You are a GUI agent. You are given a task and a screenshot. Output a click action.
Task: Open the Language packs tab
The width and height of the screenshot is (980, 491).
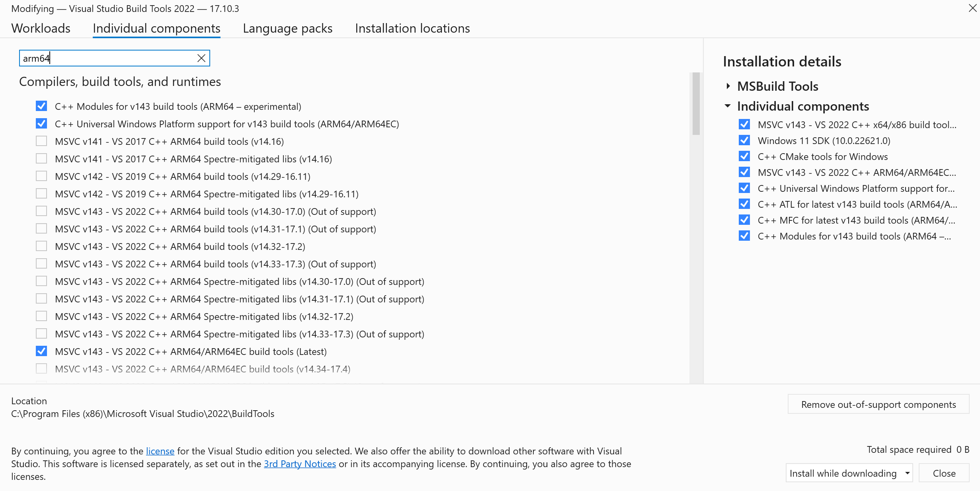(287, 28)
